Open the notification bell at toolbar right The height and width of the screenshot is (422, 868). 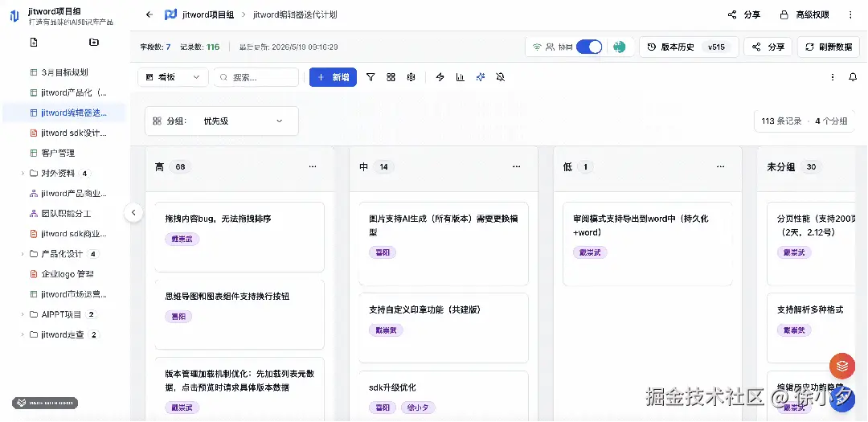coord(853,77)
